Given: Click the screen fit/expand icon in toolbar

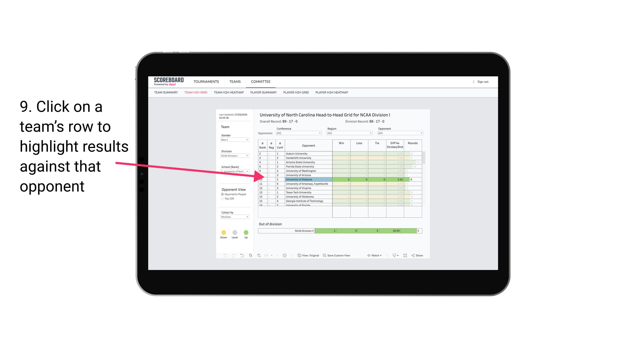Looking at the screenshot, I should coord(406,255).
